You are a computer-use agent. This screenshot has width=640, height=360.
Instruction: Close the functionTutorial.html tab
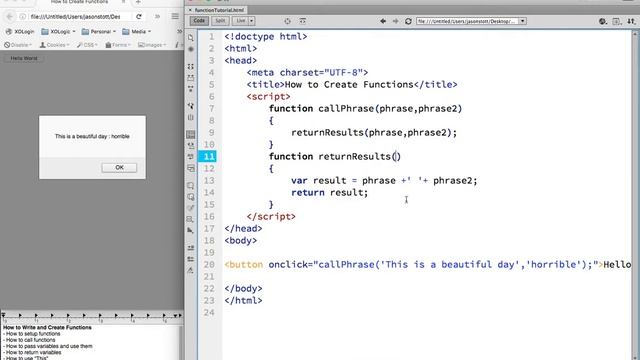190,10
